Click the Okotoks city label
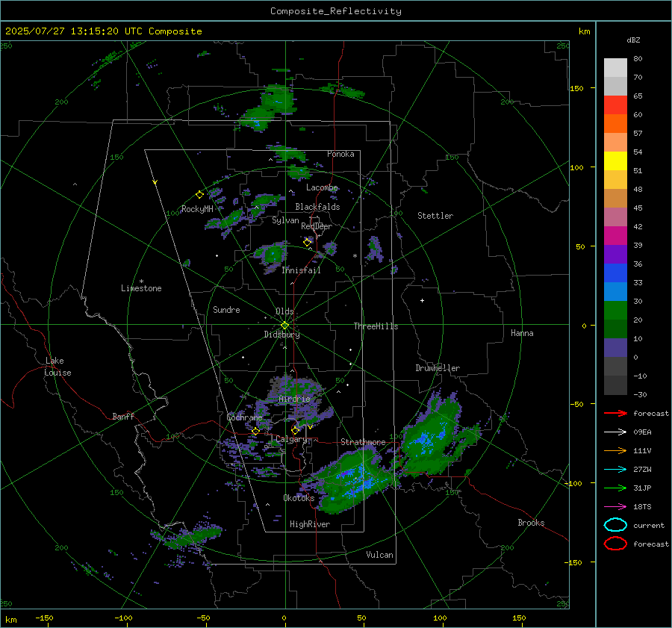This screenshot has width=672, height=628. click(x=299, y=498)
